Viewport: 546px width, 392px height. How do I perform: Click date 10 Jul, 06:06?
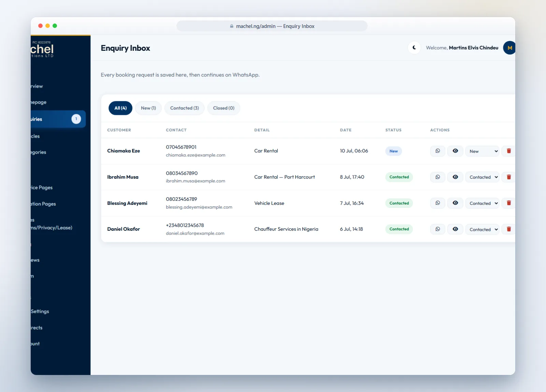tap(354, 151)
